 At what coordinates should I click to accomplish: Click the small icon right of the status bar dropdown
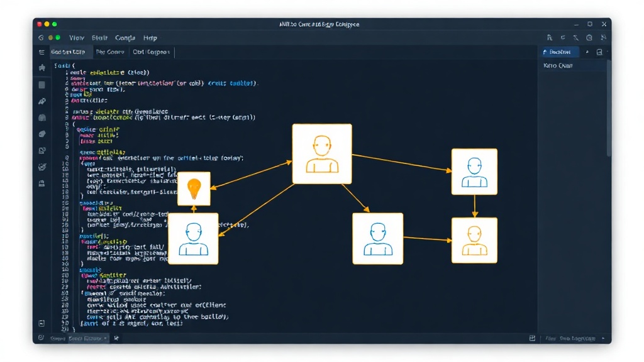coord(116,338)
